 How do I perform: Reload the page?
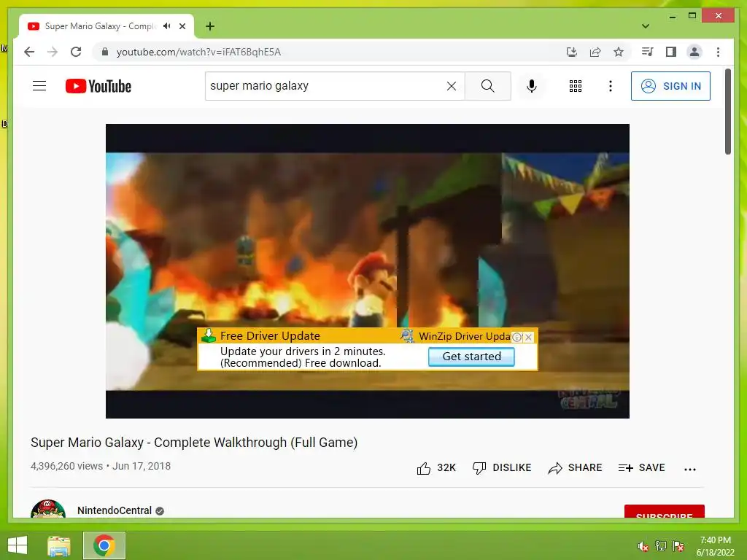76,52
